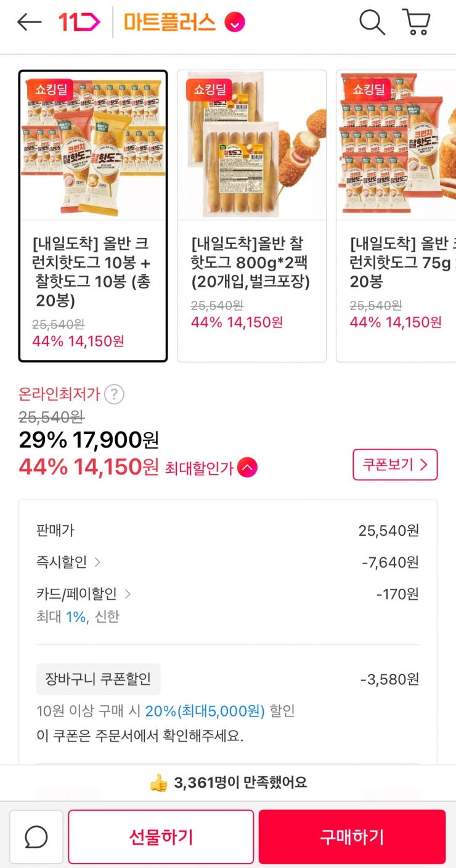Tap the 장바구니 쿠폰할인 label

[x=99, y=679]
